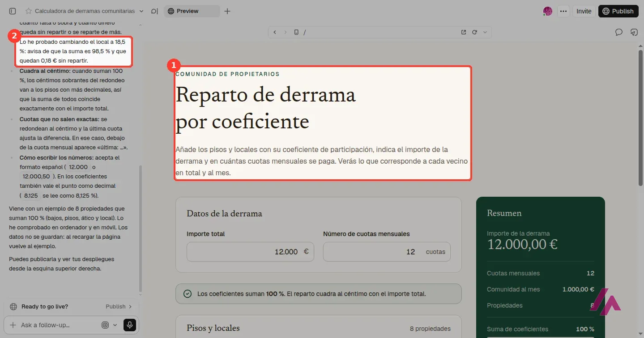Open preview in a new window
Viewport: 644px width, 338px height.
[x=464, y=32]
